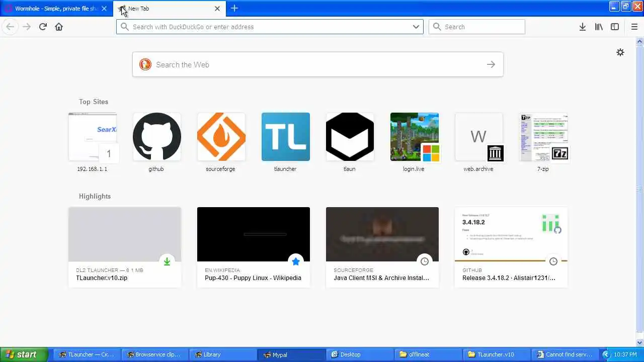Close the New Tab tab

tap(217, 9)
